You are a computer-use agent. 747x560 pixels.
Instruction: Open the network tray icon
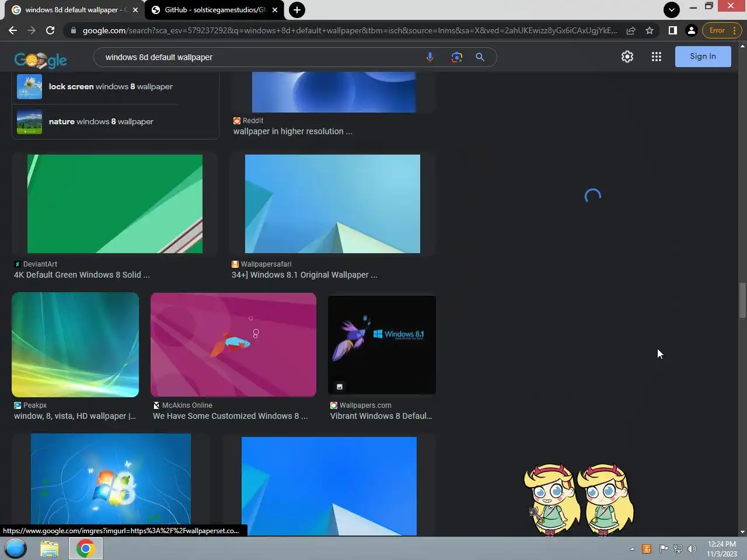[x=678, y=549]
